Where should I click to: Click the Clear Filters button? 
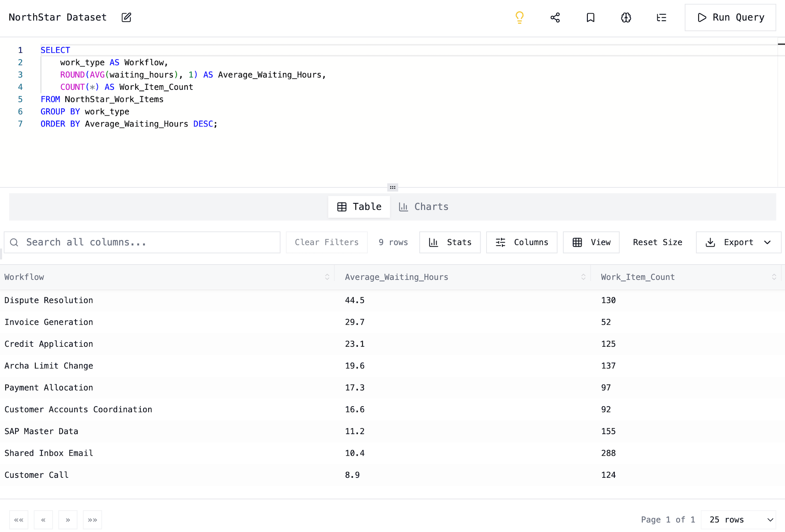(326, 242)
